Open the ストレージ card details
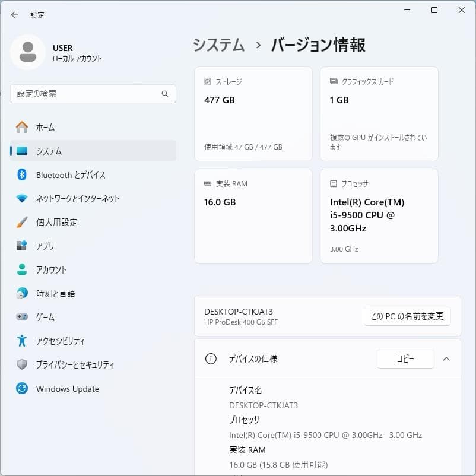Image resolution: width=476 pixels, height=476 pixels. tap(253, 113)
